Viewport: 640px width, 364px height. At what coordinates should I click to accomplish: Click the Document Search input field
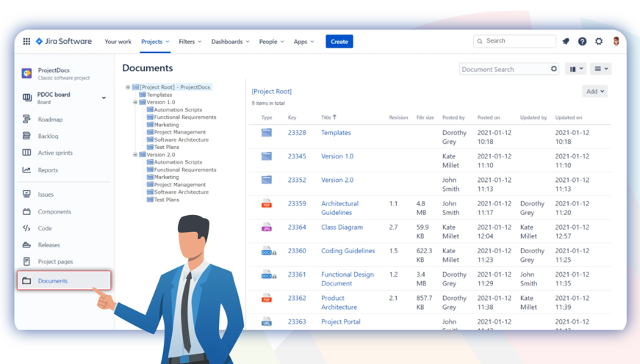pyautogui.click(x=503, y=69)
